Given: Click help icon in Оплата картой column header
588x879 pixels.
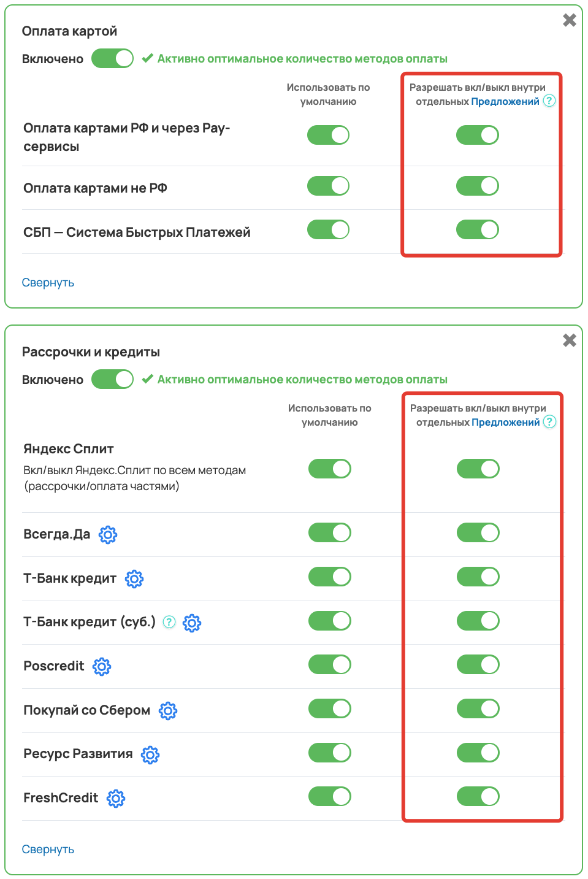Looking at the screenshot, I should coord(549,101).
